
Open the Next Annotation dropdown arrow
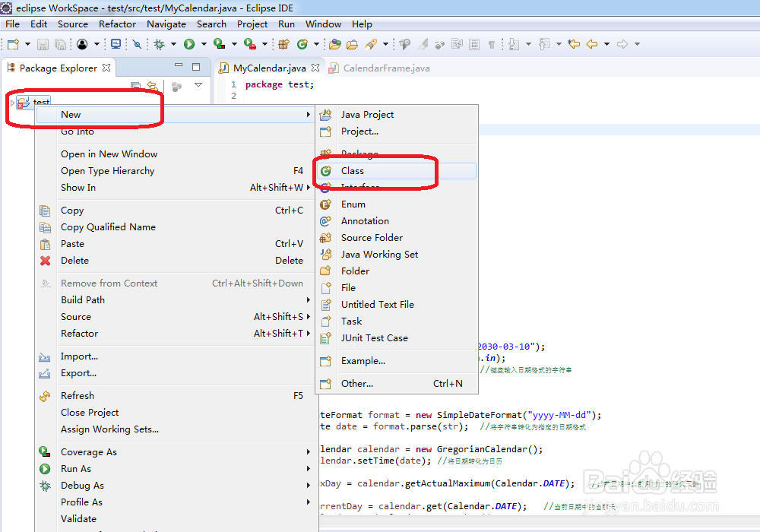click(528, 44)
